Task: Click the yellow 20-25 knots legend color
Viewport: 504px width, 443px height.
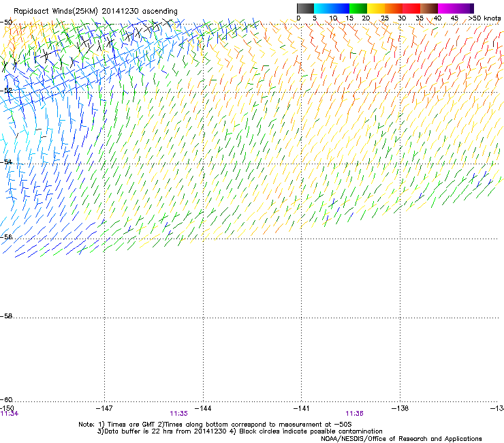Action: pyautogui.click(x=376, y=8)
